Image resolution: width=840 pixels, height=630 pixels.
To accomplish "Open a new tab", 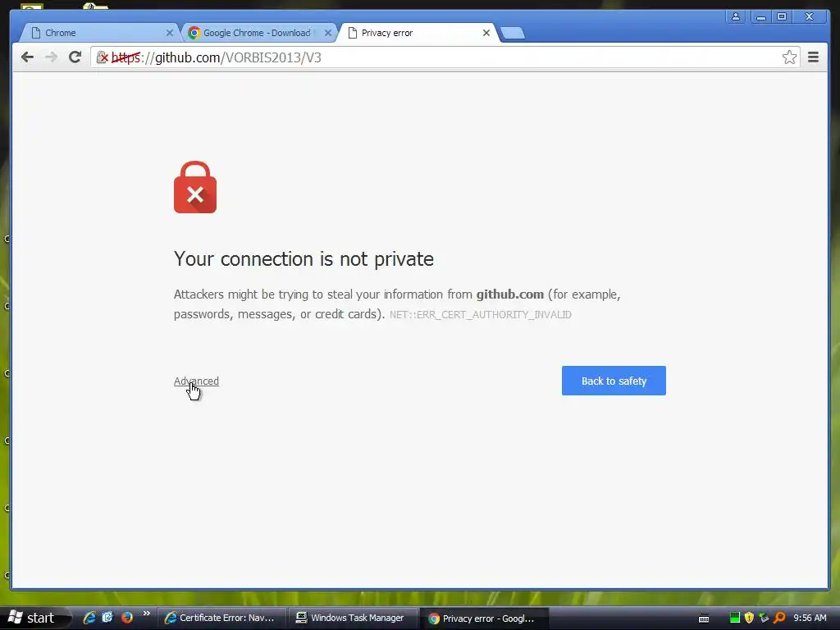I will click(x=513, y=33).
